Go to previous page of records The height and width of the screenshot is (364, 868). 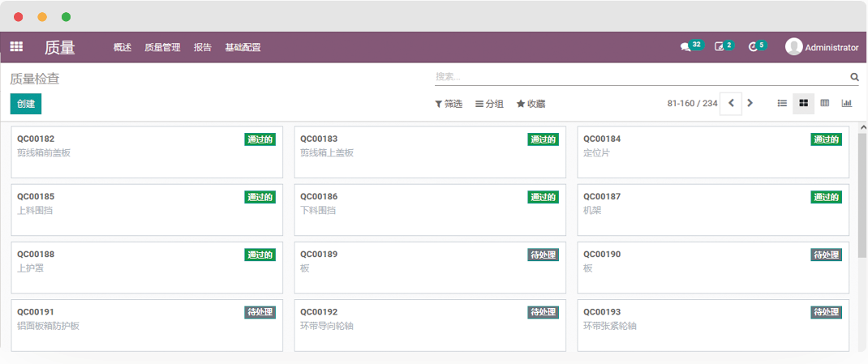pos(731,103)
